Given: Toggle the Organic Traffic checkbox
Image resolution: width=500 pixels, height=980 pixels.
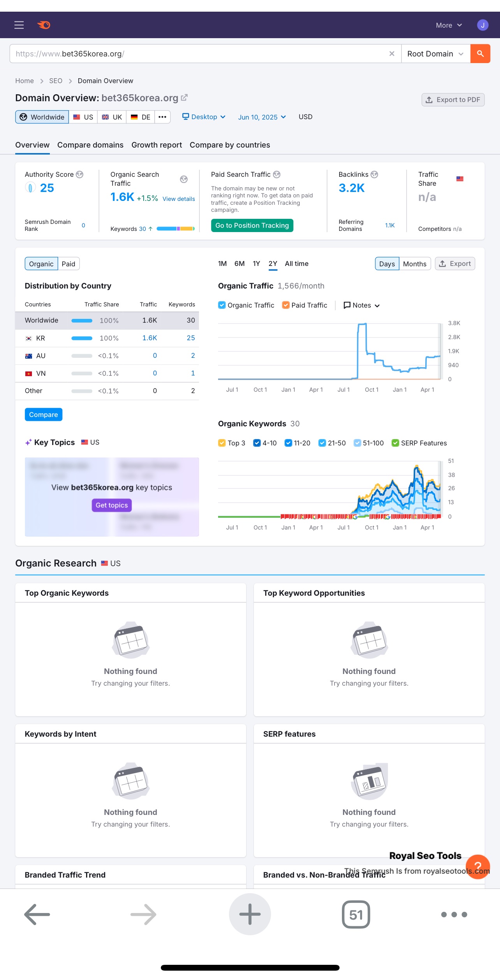Looking at the screenshot, I should [222, 305].
